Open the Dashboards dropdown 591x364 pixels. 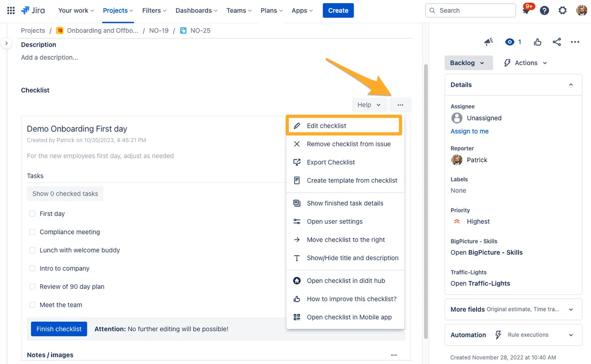pos(197,10)
